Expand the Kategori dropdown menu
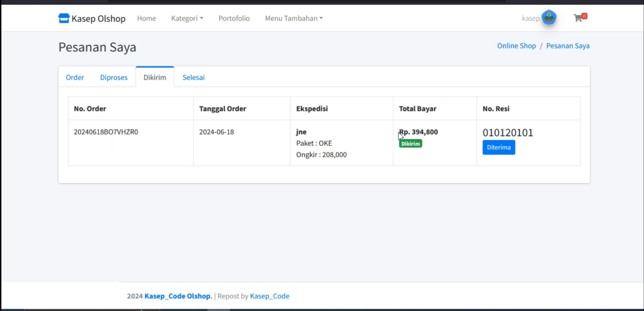This screenshot has height=311, width=644. 187,18
